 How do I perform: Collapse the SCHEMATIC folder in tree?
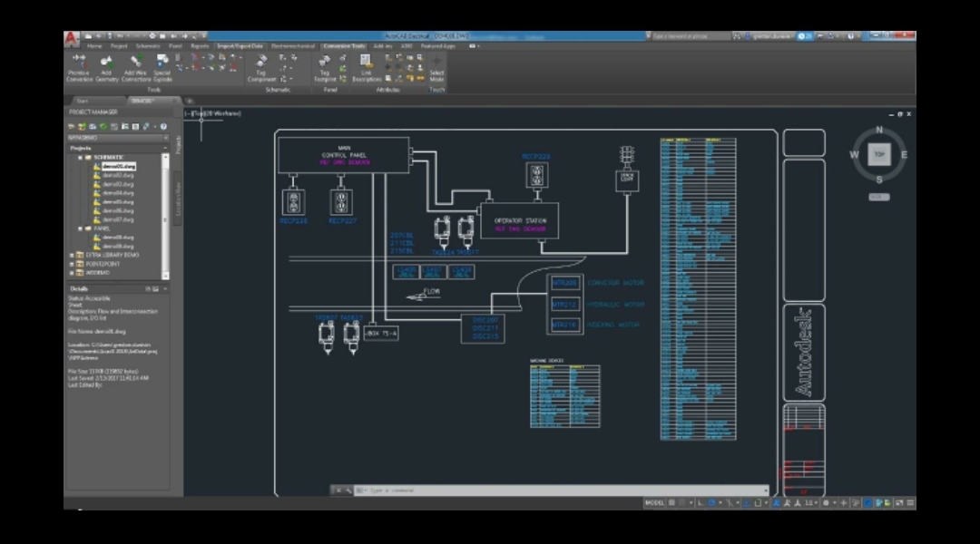(x=81, y=158)
